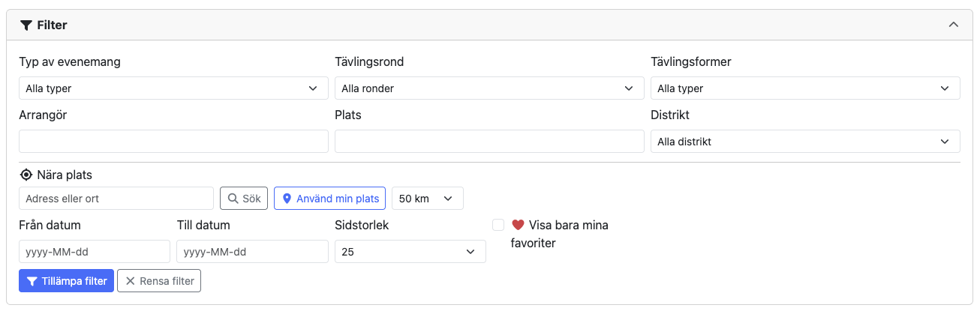Click into the Plats input field
980x311 pixels.
click(488, 142)
